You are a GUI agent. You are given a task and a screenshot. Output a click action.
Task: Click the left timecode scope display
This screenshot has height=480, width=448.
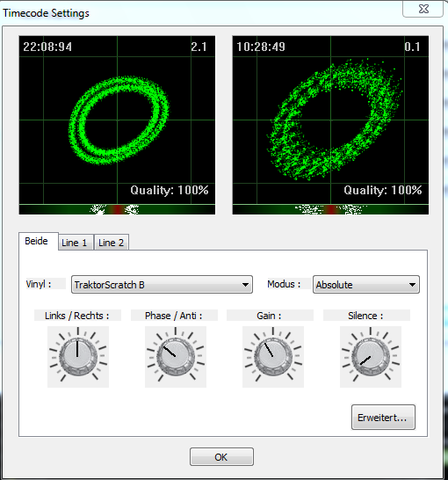(x=117, y=120)
